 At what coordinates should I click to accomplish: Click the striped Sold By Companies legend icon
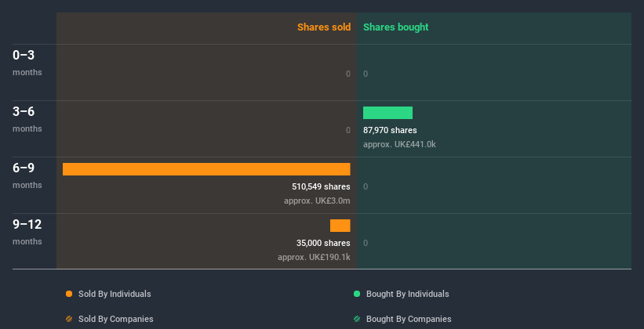69,319
